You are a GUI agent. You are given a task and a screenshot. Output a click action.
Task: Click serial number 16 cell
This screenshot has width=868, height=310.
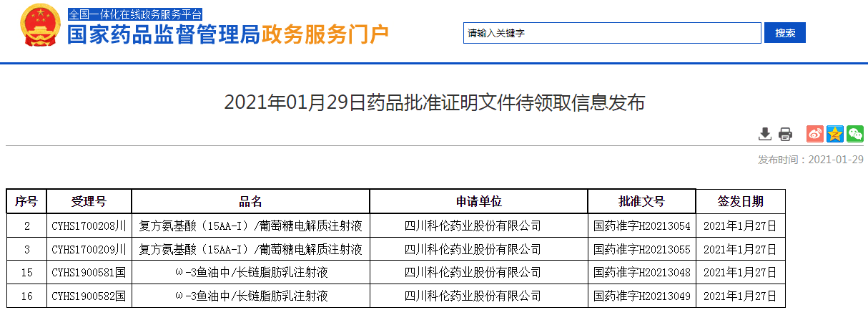26,295
